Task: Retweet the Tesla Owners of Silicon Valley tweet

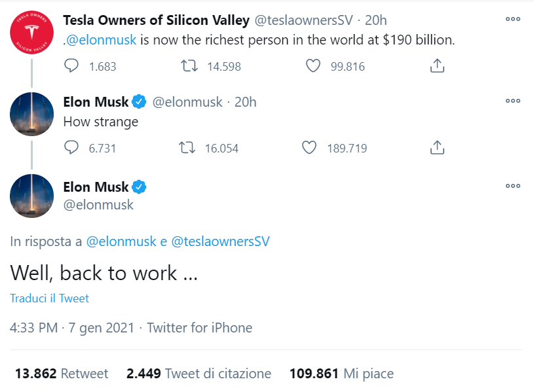Action: (189, 66)
